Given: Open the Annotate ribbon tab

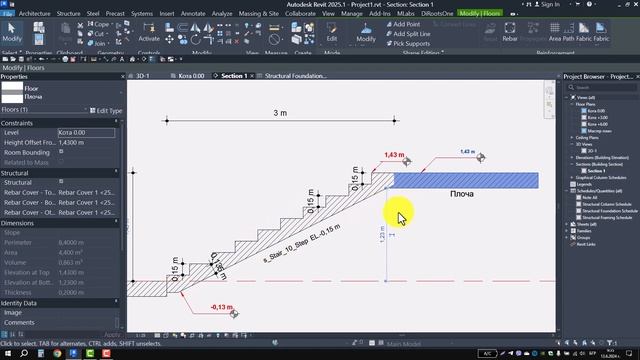Looking at the screenshot, I should (193, 13).
